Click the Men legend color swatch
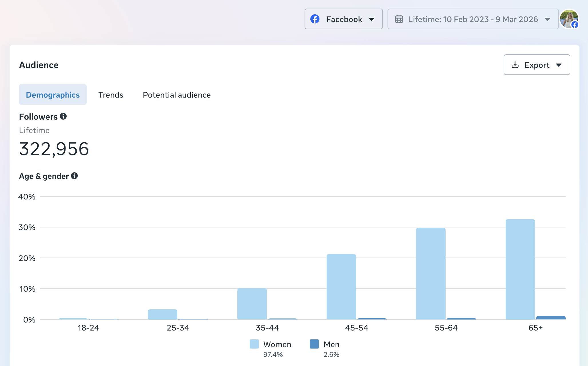588x366 pixels. [x=314, y=344]
